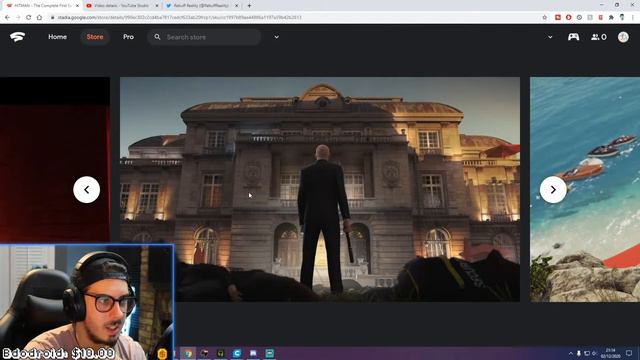Switch to the YouTube Studio browser tab
Screen dimensions: 640x360
click(x=122, y=6)
